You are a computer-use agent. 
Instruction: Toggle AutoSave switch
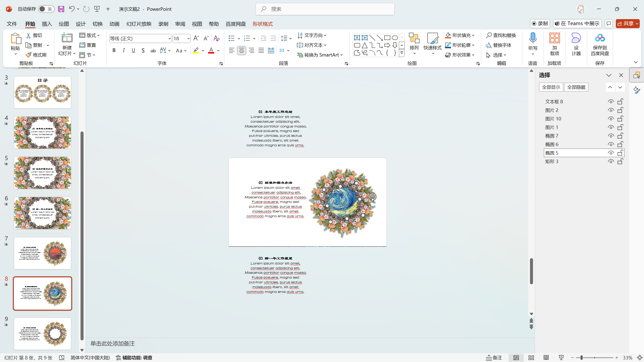coord(46,9)
